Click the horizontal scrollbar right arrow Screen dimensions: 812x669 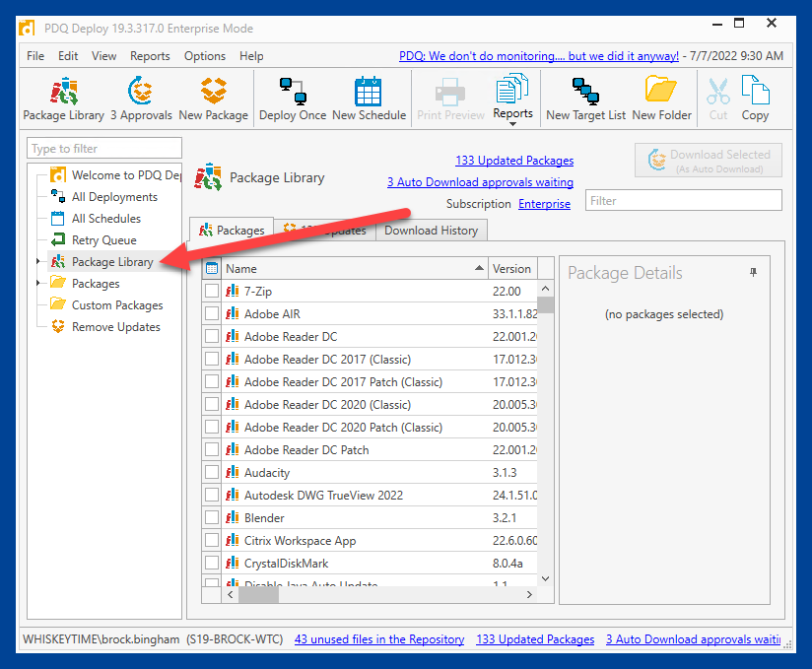[x=529, y=594]
